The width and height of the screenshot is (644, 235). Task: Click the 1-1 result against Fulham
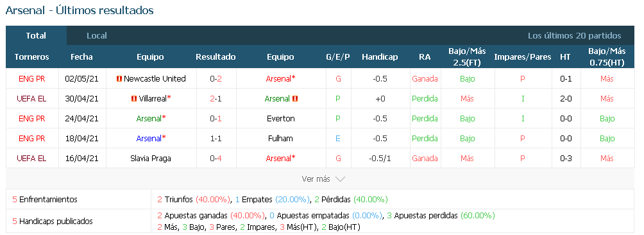pos(216,139)
